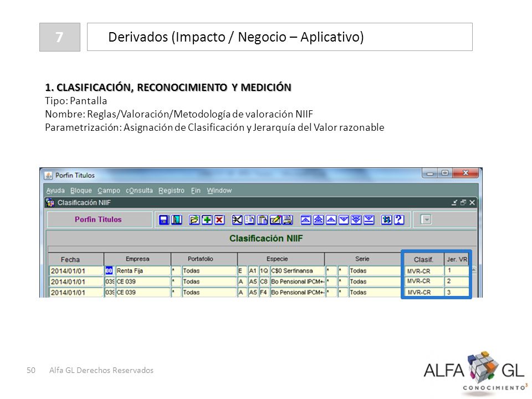
Task: Click the open folder query icon
Action: 194,220
